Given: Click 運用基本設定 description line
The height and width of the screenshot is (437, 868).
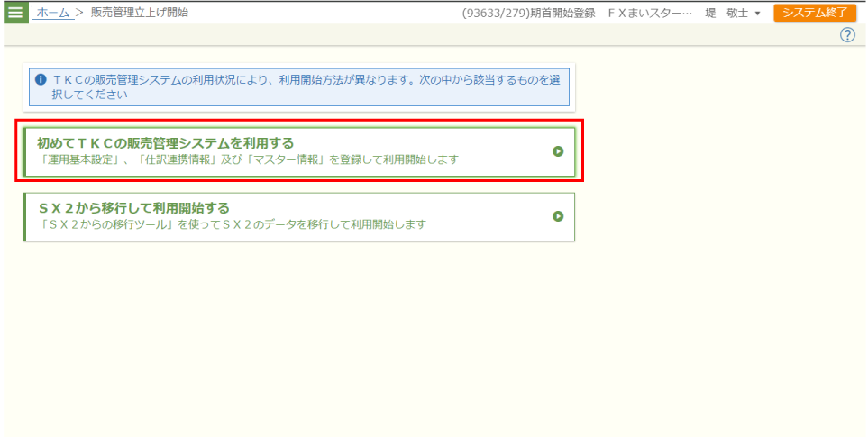Looking at the screenshot, I should 248,160.
